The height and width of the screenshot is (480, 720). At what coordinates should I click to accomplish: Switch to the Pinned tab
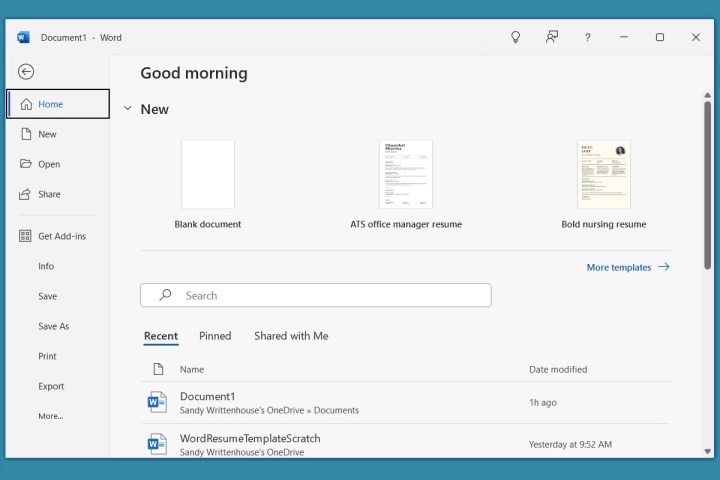[215, 336]
